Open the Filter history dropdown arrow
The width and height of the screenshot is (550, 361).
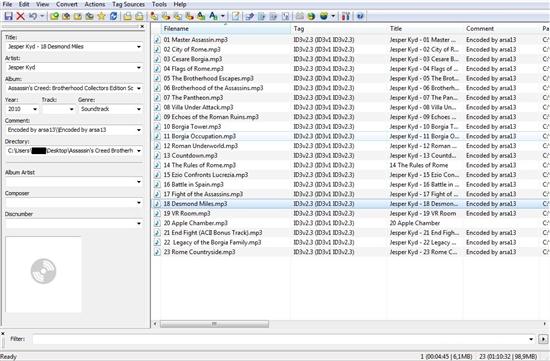pos(531,339)
